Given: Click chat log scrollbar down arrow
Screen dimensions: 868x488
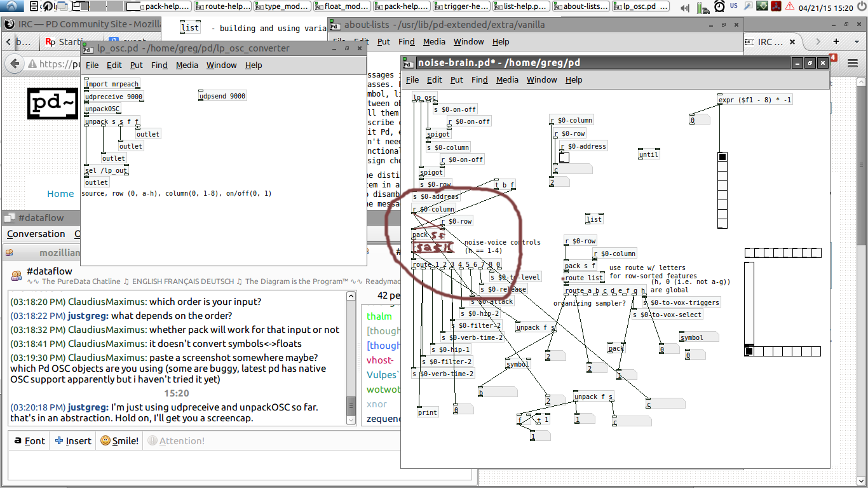Looking at the screenshot, I should 351,420.
